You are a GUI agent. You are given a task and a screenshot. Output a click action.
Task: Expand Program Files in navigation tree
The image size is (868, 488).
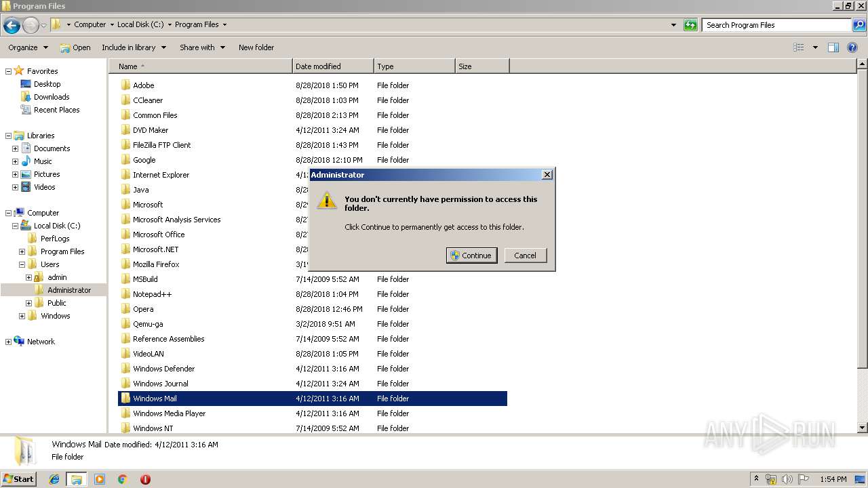pyautogui.click(x=22, y=251)
